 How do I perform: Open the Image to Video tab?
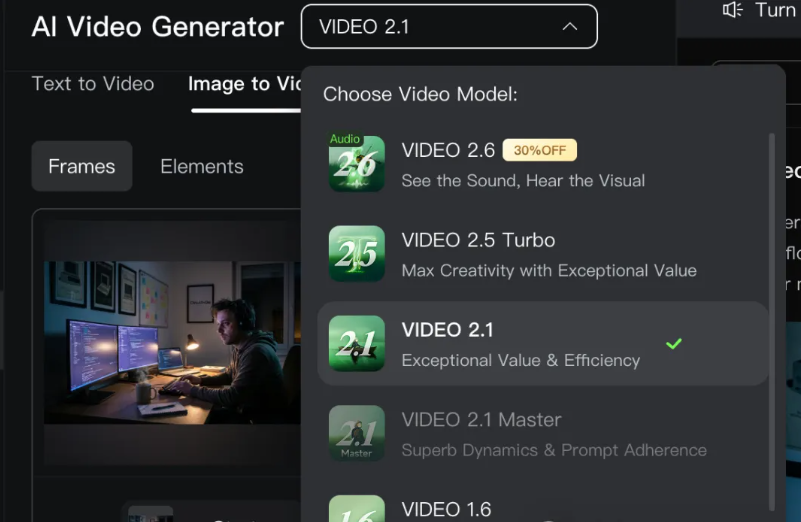(x=244, y=84)
